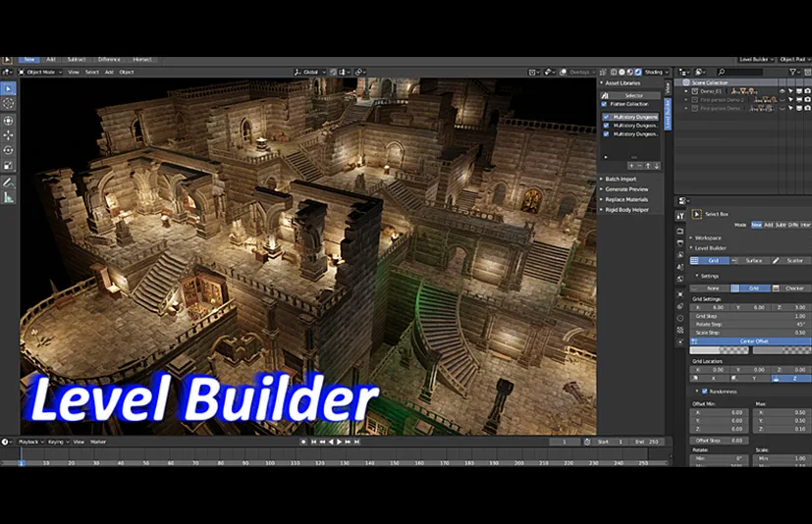
Task: Switch to LookDev viewport shading
Action: coord(630,72)
